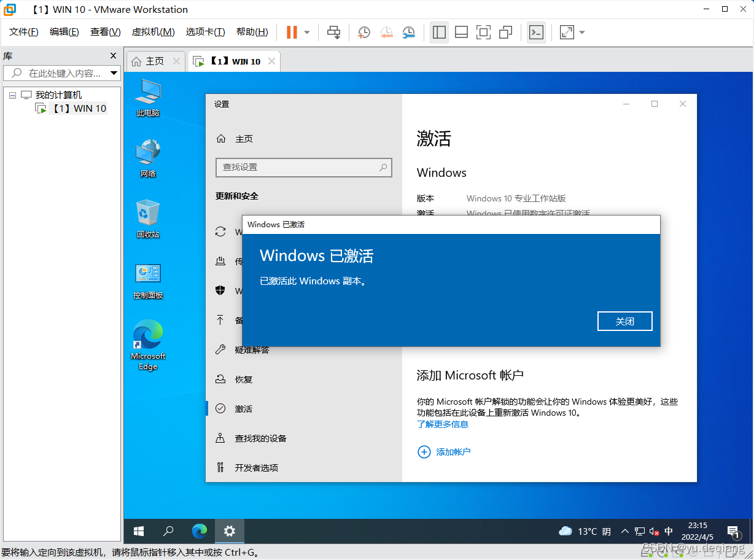
Task: Open the power options dropdown next to Pause
Action: tap(307, 33)
